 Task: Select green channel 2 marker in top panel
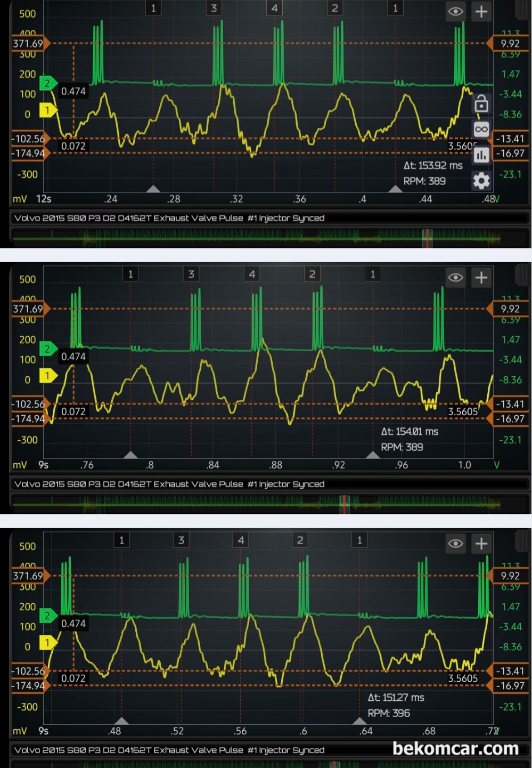click(47, 83)
